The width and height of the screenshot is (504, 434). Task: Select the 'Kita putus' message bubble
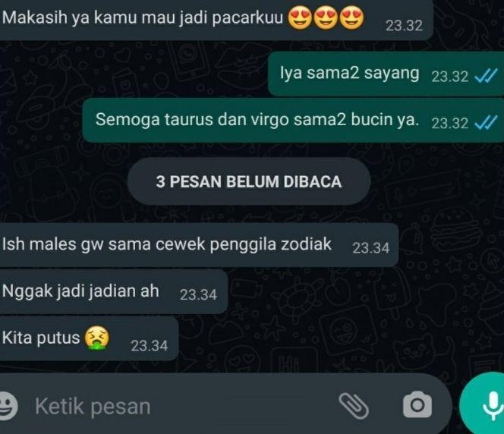pos(89,338)
